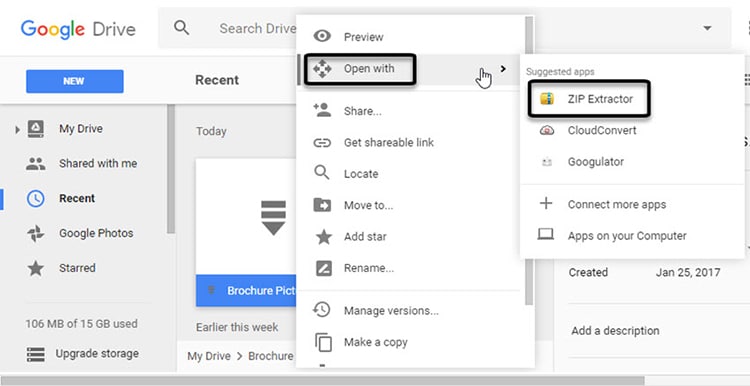Select Googulator from suggested apps
This screenshot has width=750, height=386.
coord(596,162)
